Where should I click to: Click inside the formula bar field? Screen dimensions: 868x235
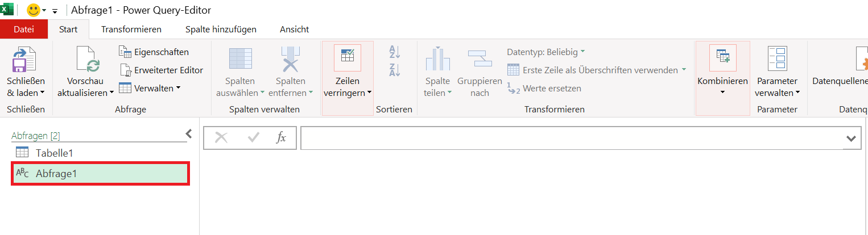(x=572, y=139)
